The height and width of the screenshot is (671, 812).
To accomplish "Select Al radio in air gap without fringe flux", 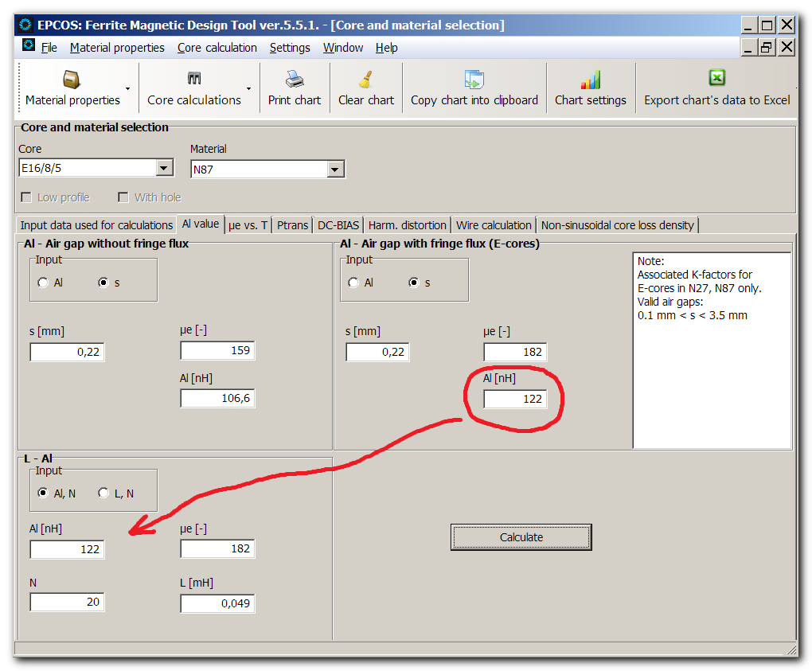I will click(x=43, y=283).
